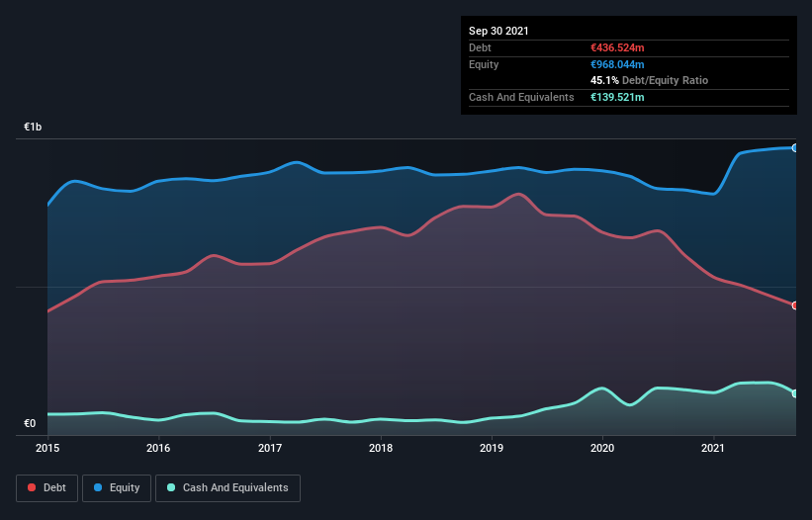The height and width of the screenshot is (520, 812).
Task: Click the 2021 x-axis label
Action: (x=713, y=448)
